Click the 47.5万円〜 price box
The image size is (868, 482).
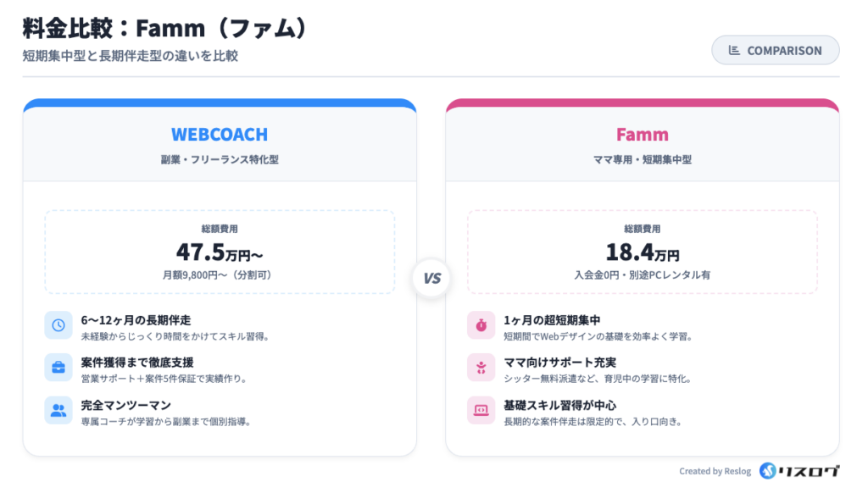[x=220, y=252]
